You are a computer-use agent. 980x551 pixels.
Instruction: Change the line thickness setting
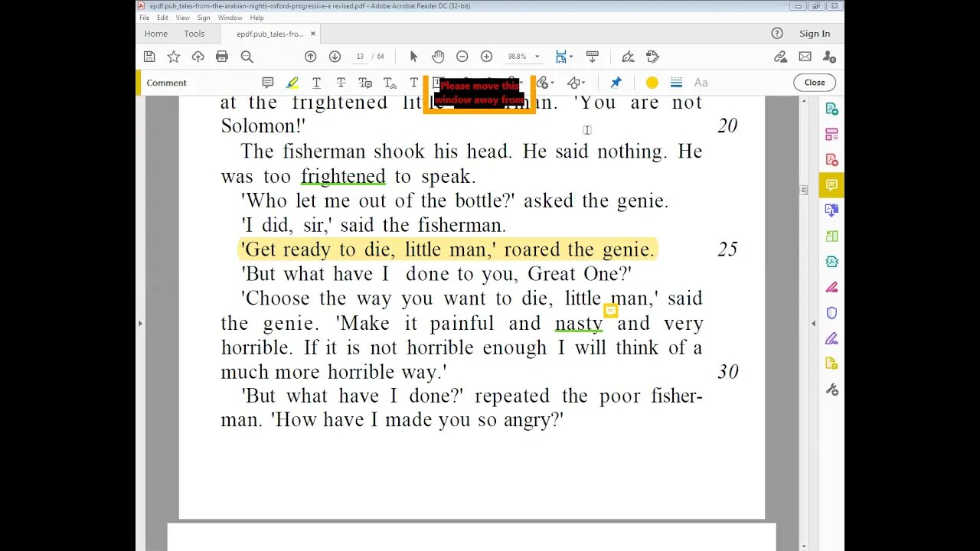(x=676, y=83)
